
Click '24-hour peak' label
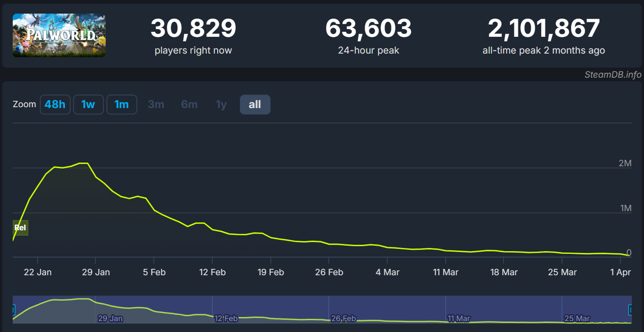[368, 50]
